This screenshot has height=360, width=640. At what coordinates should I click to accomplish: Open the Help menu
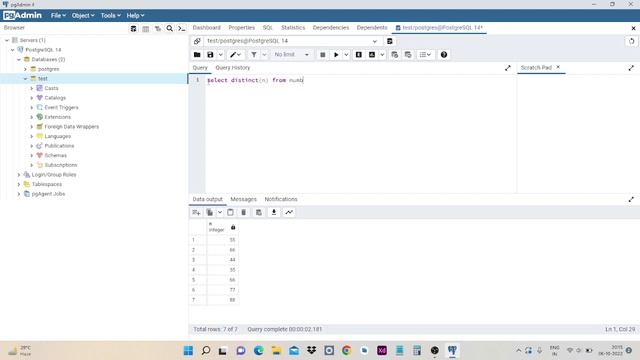135,16
